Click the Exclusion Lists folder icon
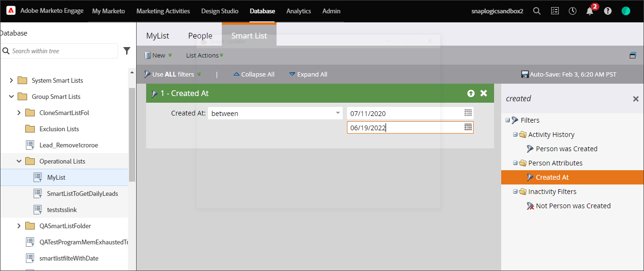The width and height of the screenshot is (644, 271). click(x=30, y=129)
